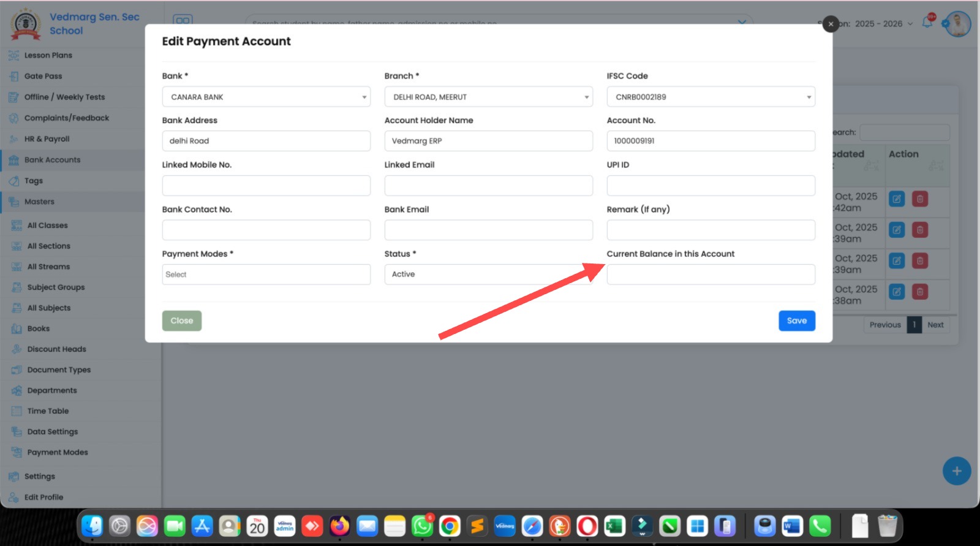The width and height of the screenshot is (980, 546).
Task: Click the delete icon in the 42am row
Action: coord(920,199)
